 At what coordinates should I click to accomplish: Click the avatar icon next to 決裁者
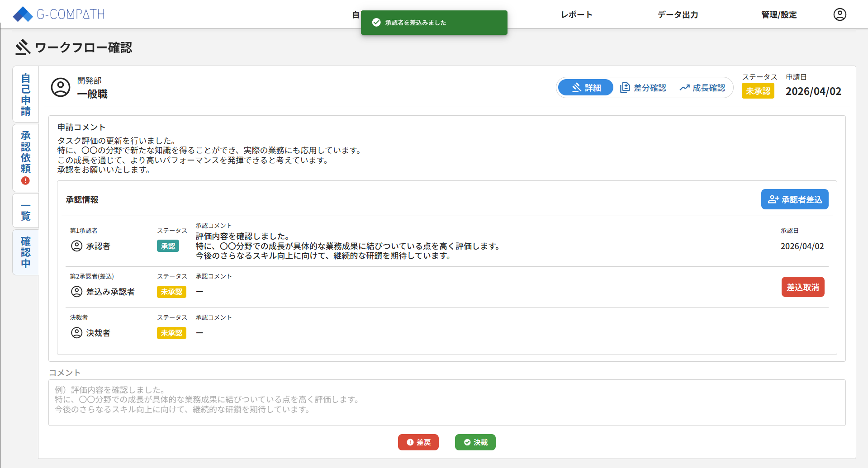tap(77, 333)
